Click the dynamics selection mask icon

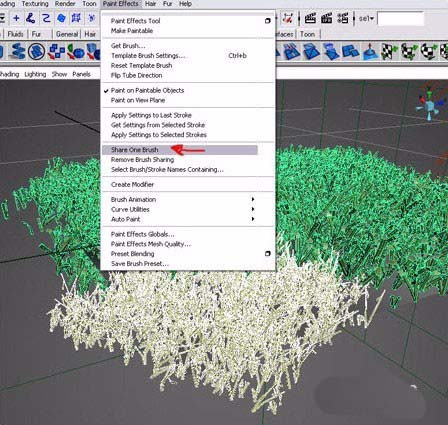91,18
